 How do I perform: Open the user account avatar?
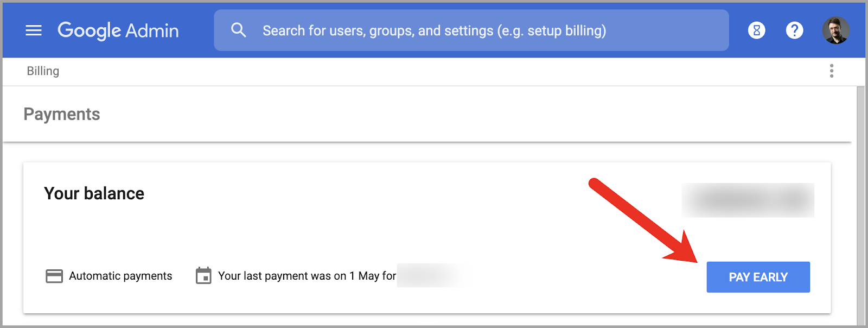835,30
